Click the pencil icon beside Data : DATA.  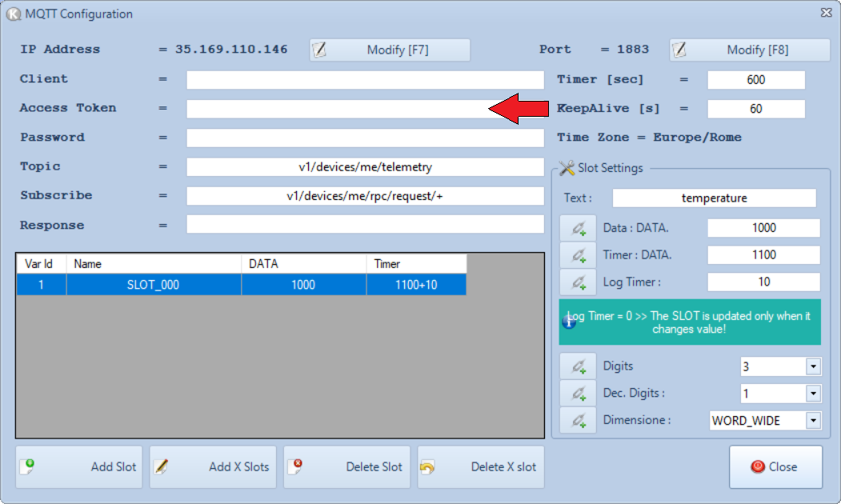coord(578,229)
